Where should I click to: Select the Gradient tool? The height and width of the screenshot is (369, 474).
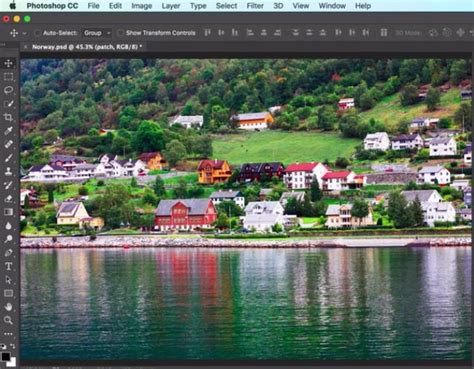pyautogui.click(x=8, y=212)
